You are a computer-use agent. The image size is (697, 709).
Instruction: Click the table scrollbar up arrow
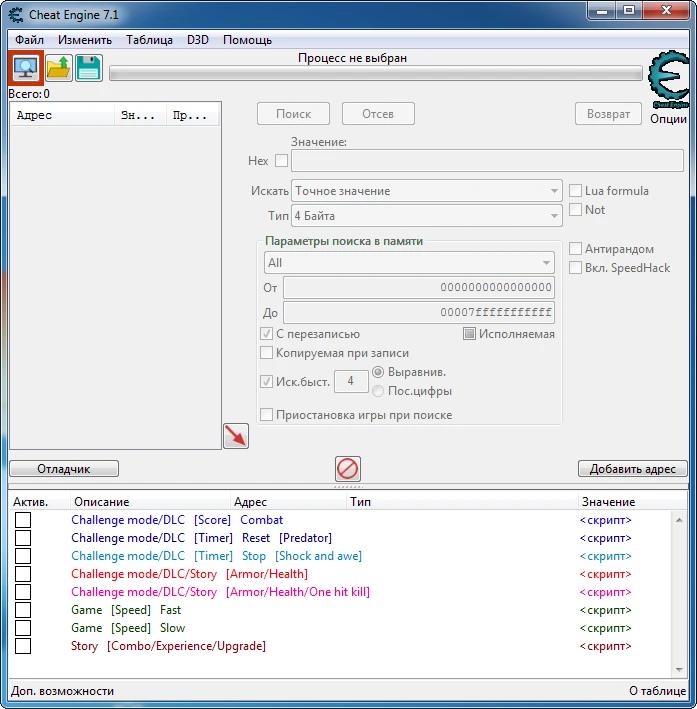point(679,520)
